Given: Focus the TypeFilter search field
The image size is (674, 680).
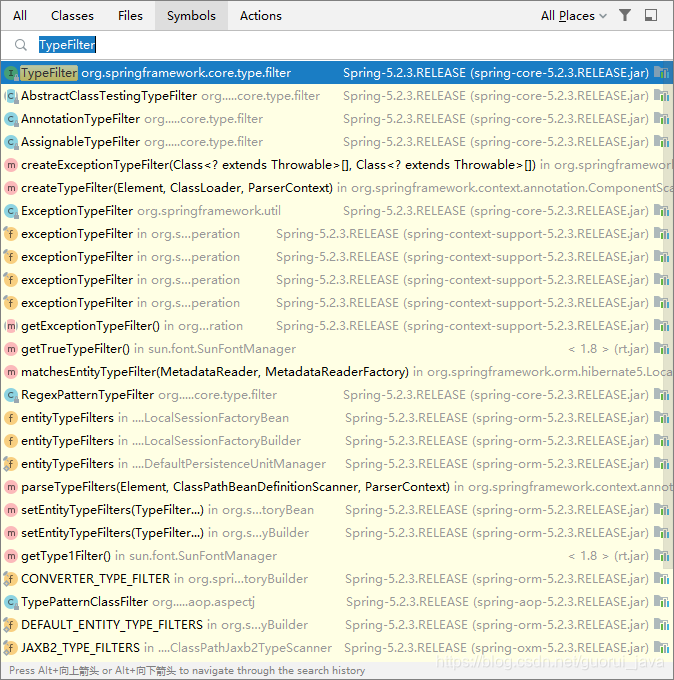Looking at the screenshot, I should point(337,45).
